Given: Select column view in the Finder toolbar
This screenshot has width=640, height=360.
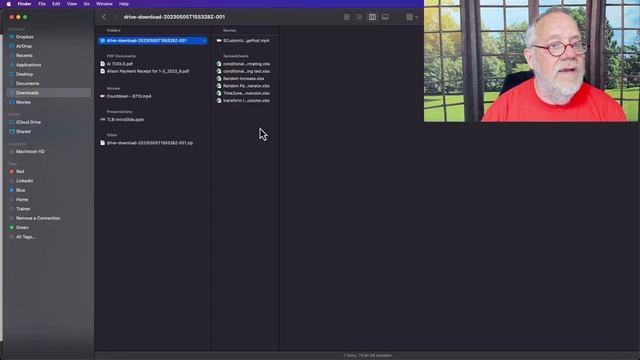Looking at the screenshot, I should point(372,17).
